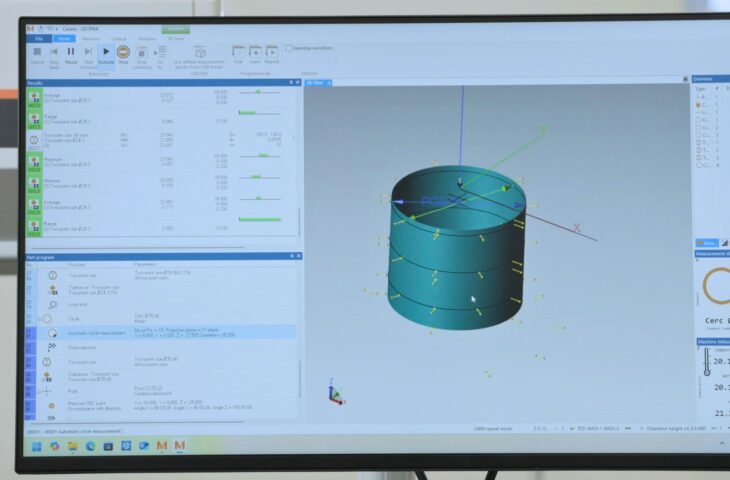The image size is (730, 480).
Task: Select the Automatic circle measurement row
Action: tap(160, 332)
